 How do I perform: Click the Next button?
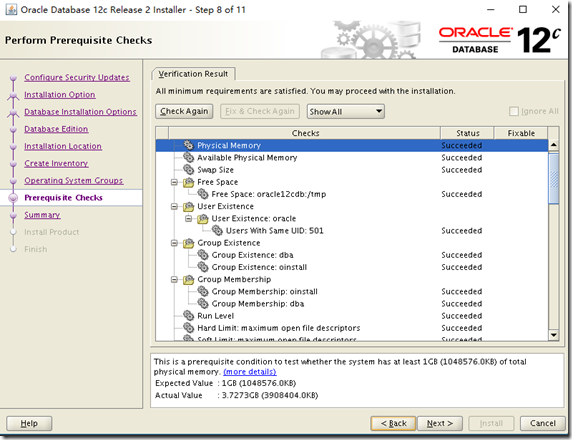click(440, 423)
